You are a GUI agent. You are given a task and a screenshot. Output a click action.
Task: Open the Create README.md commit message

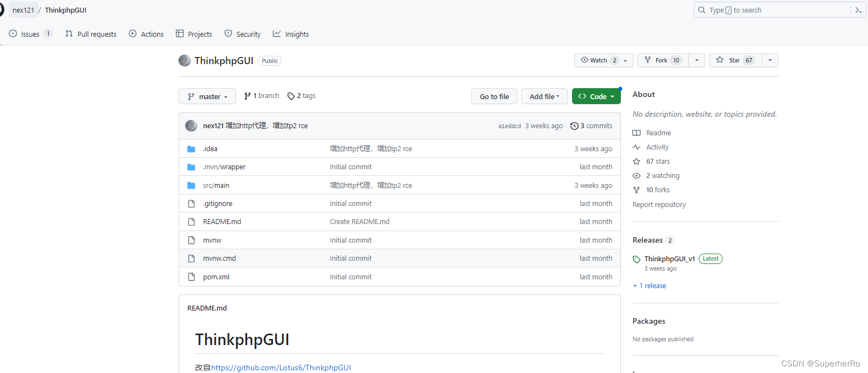tap(359, 222)
